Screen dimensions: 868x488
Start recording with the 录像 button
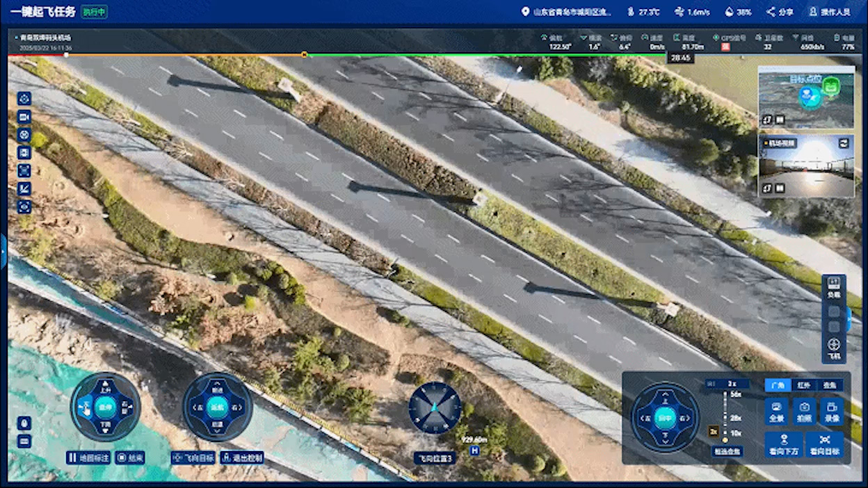(x=832, y=411)
